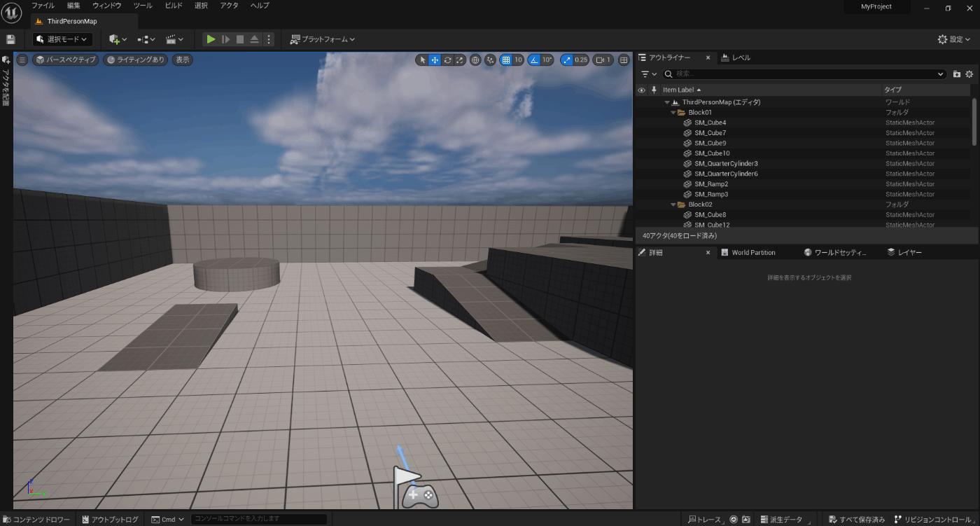The image size is (980, 526).
Task: Open the ビルド menu
Action: pyautogui.click(x=173, y=6)
